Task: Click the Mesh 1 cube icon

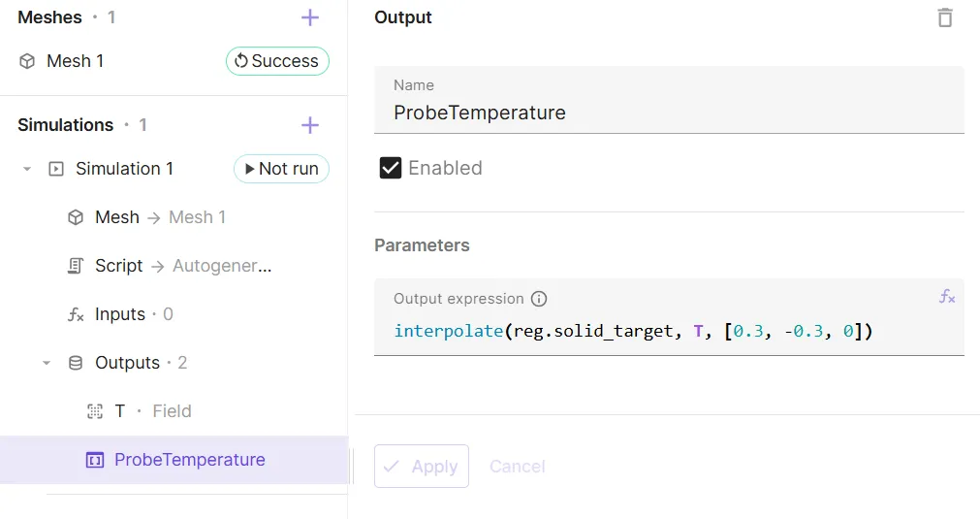Action: 27,61
